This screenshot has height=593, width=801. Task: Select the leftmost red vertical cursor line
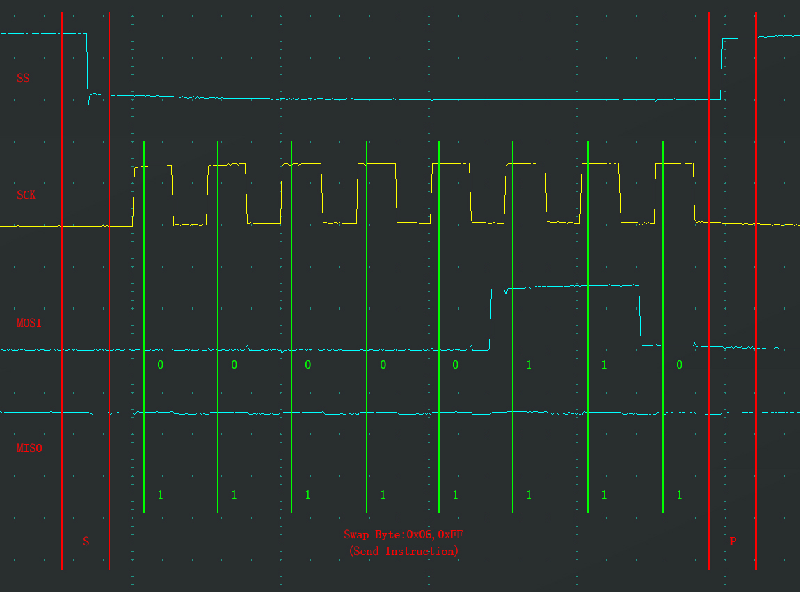[x=62, y=300]
